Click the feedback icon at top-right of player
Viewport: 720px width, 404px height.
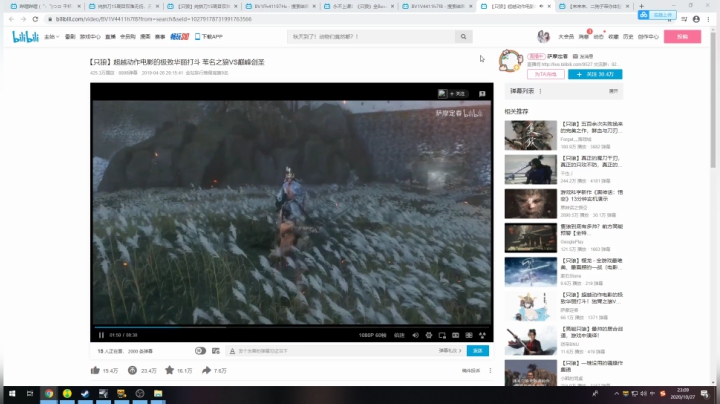tap(482, 94)
